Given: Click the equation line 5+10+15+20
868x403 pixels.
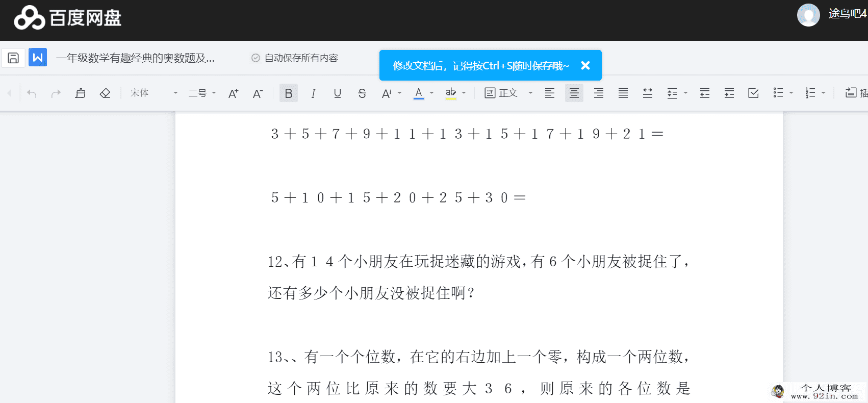Looking at the screenshot, I should click(398, 198).
